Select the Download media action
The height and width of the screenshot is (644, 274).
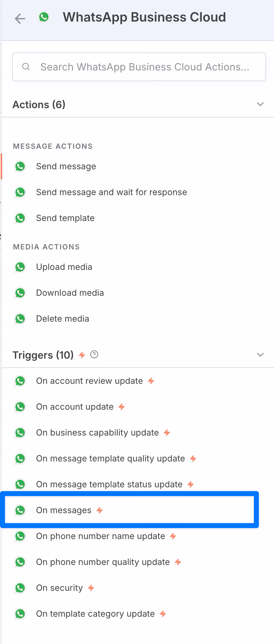[70, 293]
